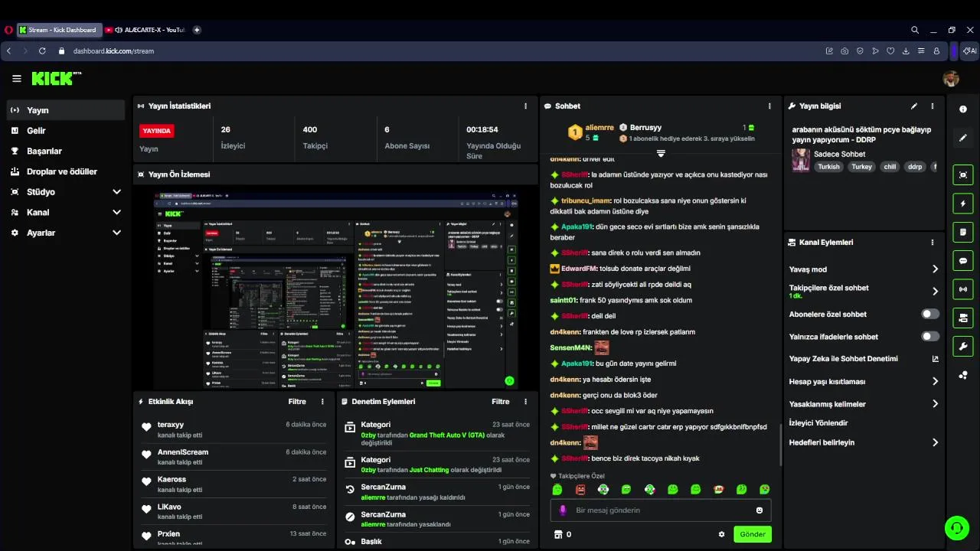Go to Gelir in the sidebar

click(66, 131)
